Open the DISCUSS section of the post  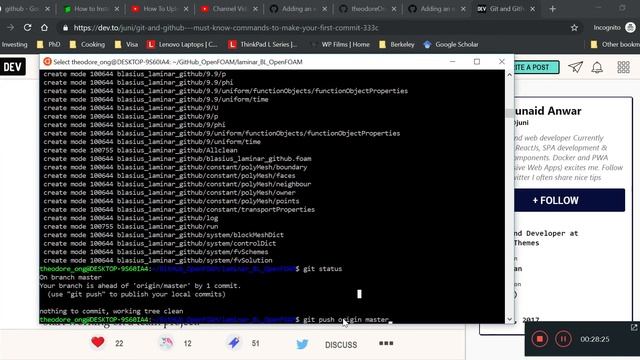tap(341, 345)
